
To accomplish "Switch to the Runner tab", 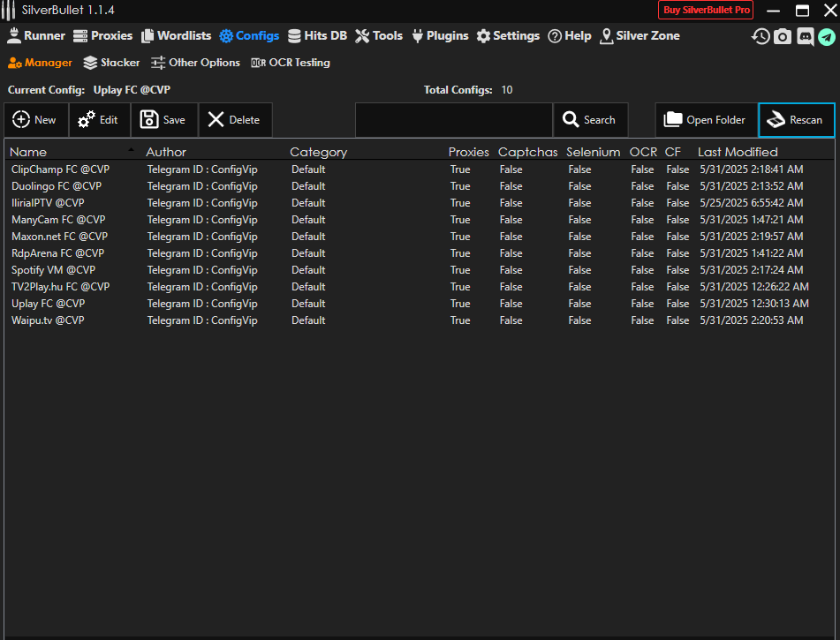I will [36, 36].
